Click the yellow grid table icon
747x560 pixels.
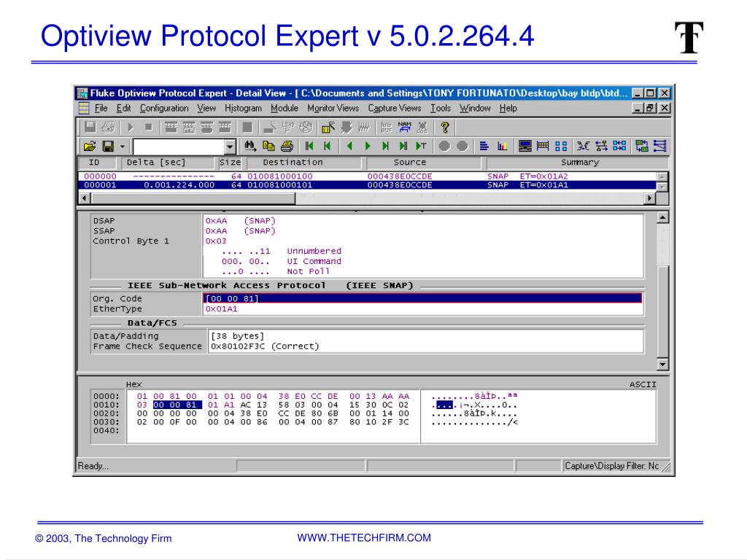pyautogui.click(x=543, y=146)
